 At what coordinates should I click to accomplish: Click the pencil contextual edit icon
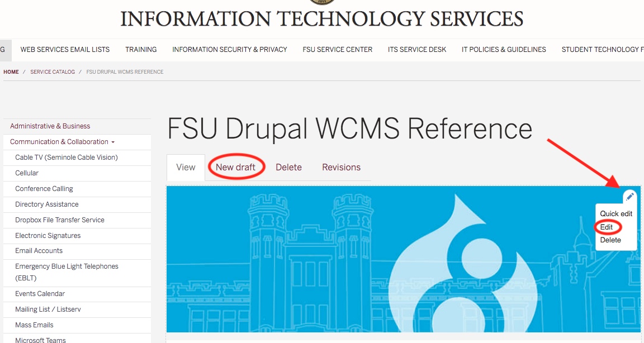coord(629,197)
